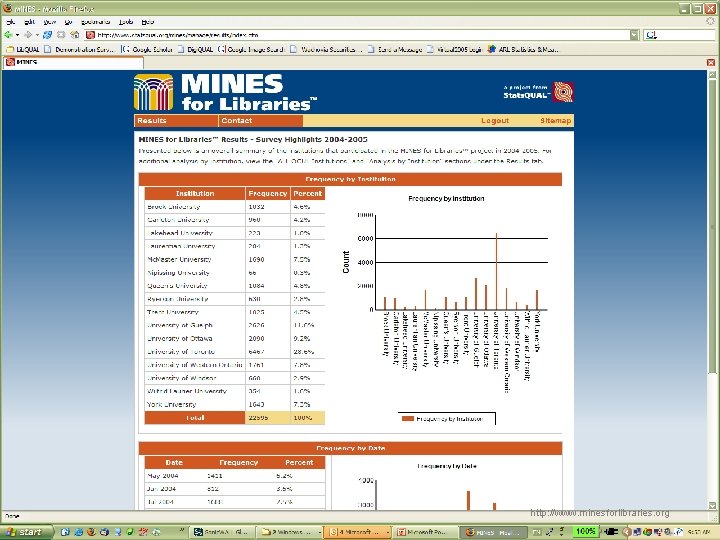The image size is (720, 540).
Task: Expand the address bar history dropdown
Action: coord(635,35)
